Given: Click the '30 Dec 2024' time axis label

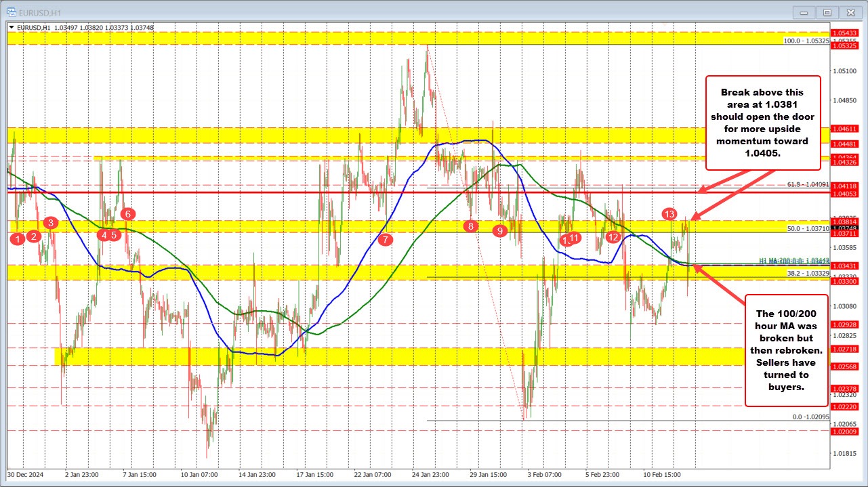Looking at the screenshot, I should click(26, 475).
